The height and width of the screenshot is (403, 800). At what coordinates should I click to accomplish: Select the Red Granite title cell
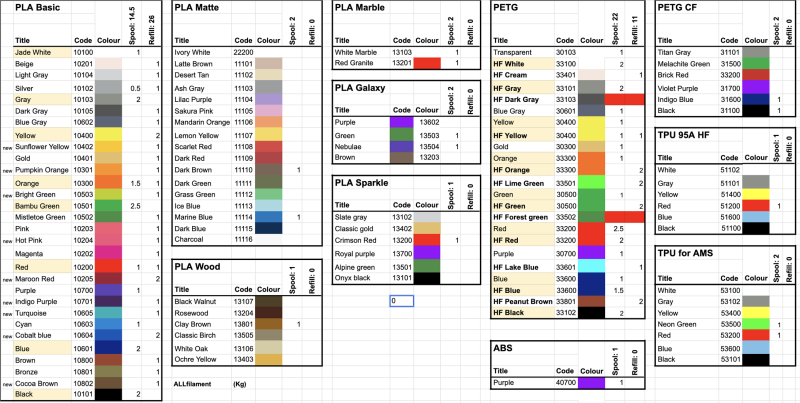point(362,63)
